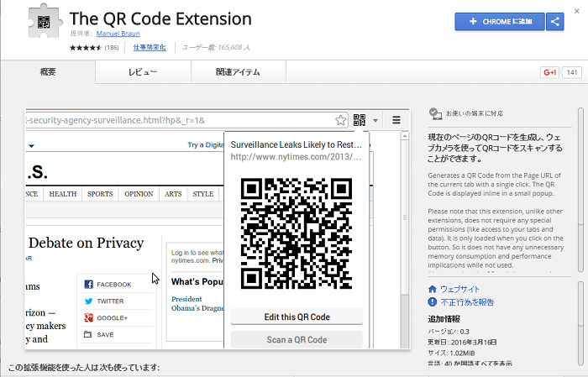Click the description panel scrollbar

point(581,190)
